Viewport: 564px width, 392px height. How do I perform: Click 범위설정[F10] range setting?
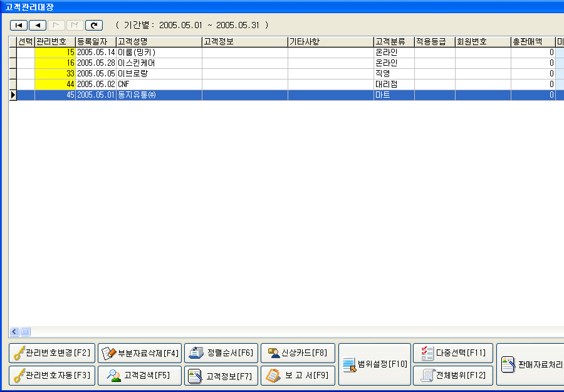tap(375, 364)
